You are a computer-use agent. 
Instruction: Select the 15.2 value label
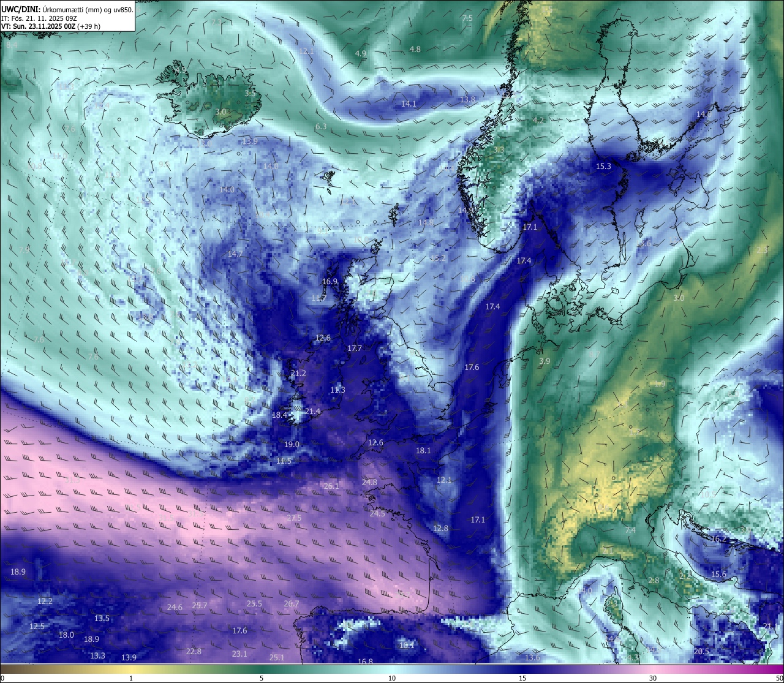[x=438, y=258]
